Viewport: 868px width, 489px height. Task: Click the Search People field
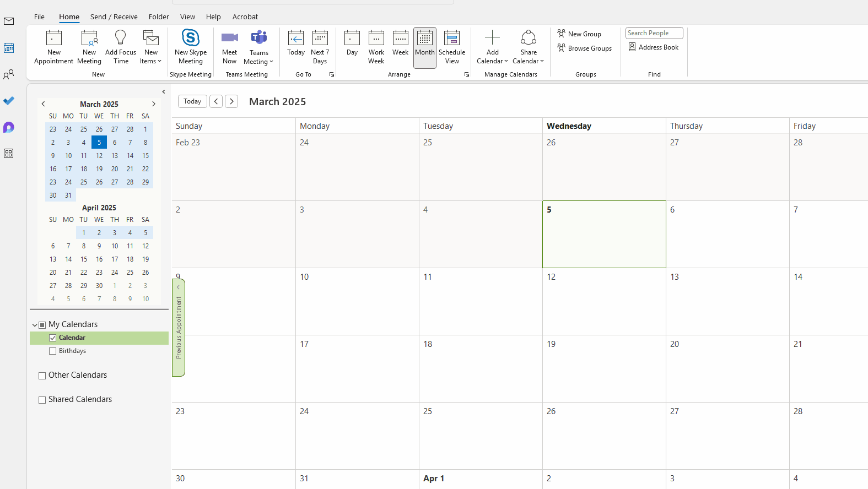click(x=654, y=33)
